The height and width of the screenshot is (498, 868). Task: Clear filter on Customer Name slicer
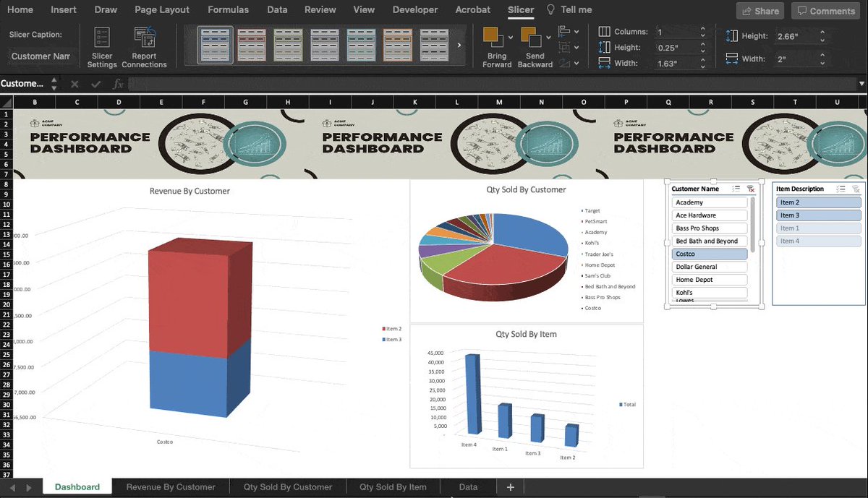(x=750, y=189)
